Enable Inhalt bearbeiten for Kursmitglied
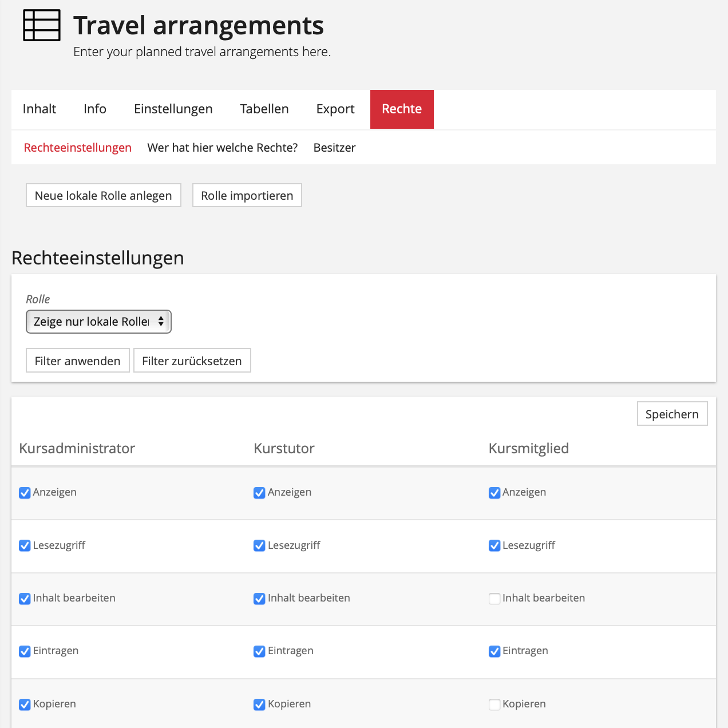 click(x=494, y=599)
